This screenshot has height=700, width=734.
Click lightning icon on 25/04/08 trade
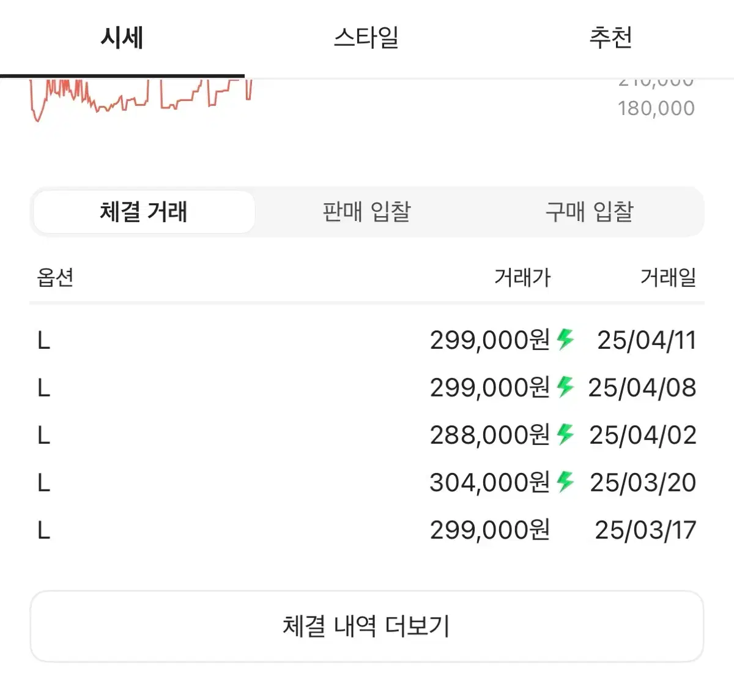(565, 387)
